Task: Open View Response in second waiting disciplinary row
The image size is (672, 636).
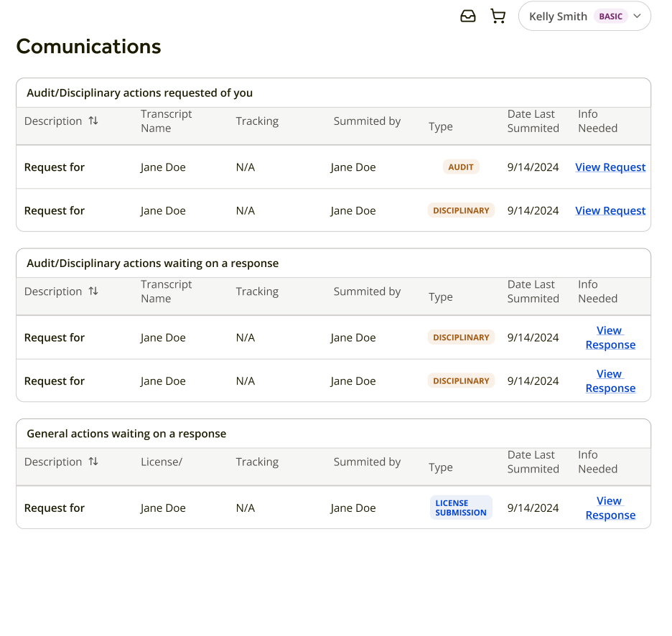Action: click(610, 381)
